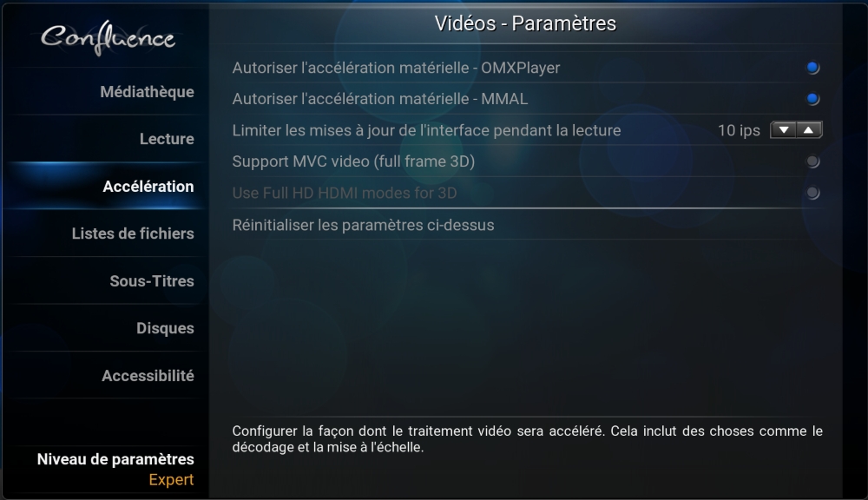Disable MMAL hardware acceleration toggle
Viewport: 868px width, 500px height.
pos(812,99)
